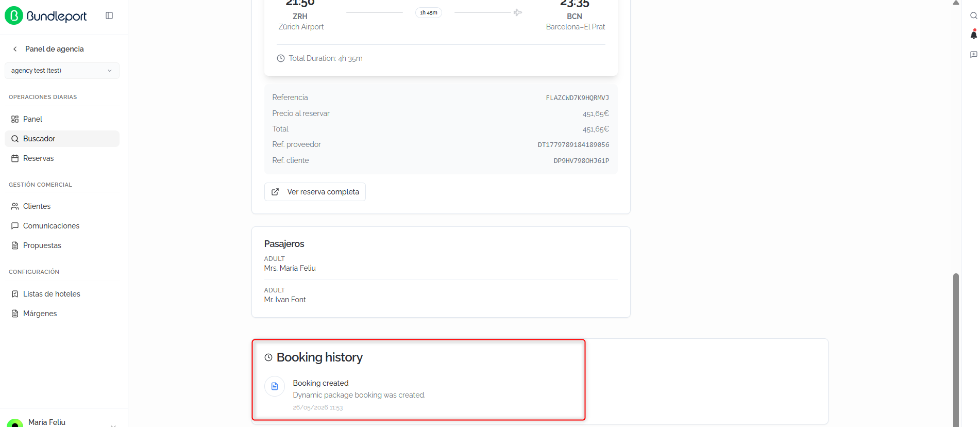Click the Buscador search icon
The image size is (980, 427).
coord(15,139)
